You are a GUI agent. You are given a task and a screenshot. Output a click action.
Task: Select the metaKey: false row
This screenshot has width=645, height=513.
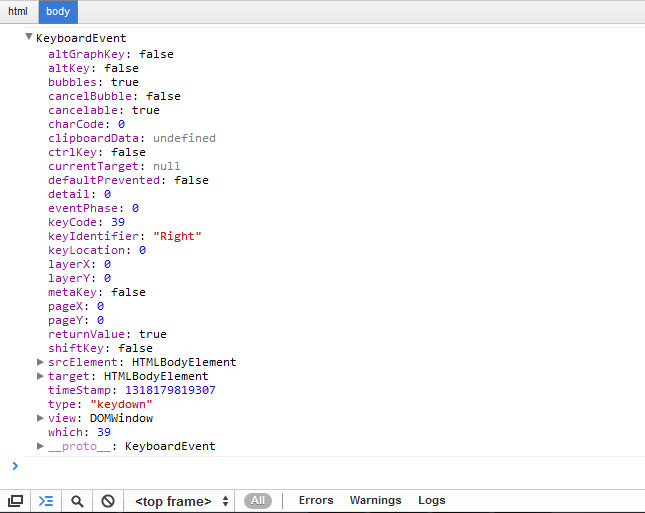(x=97, y=292)
